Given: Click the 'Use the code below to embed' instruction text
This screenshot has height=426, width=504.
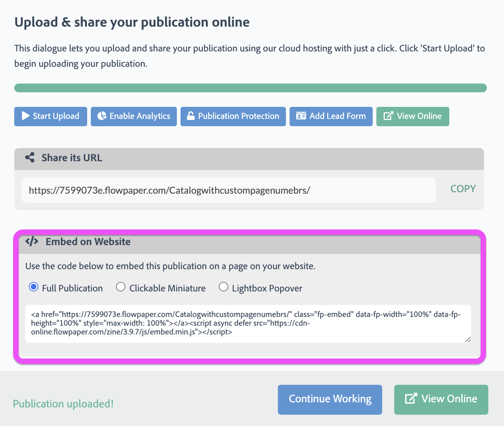Looking at the screenshot, I should [x=170, y=266].
